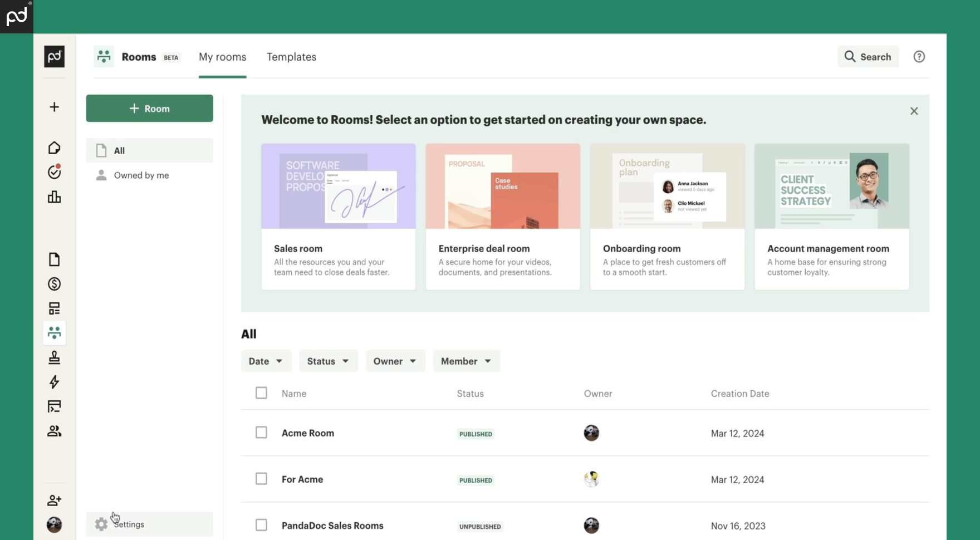Open the contacts people icon in sidebar

54,431
